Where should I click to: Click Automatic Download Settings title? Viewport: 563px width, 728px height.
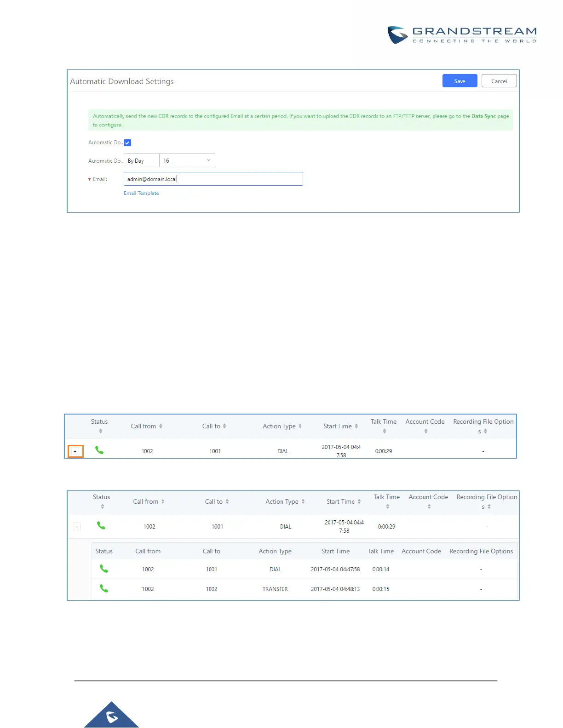[x=122, y=81]
